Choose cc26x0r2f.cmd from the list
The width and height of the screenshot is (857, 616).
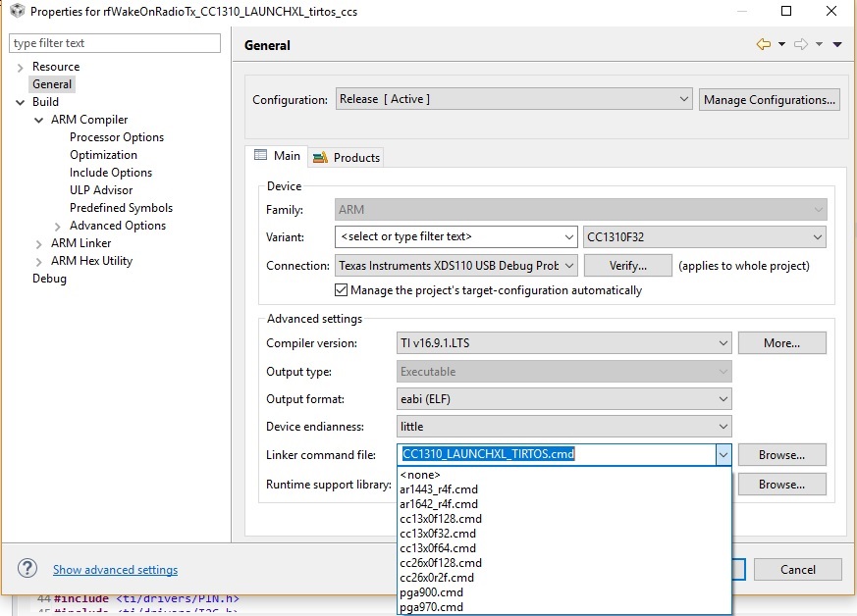click(x=564, y=578)
